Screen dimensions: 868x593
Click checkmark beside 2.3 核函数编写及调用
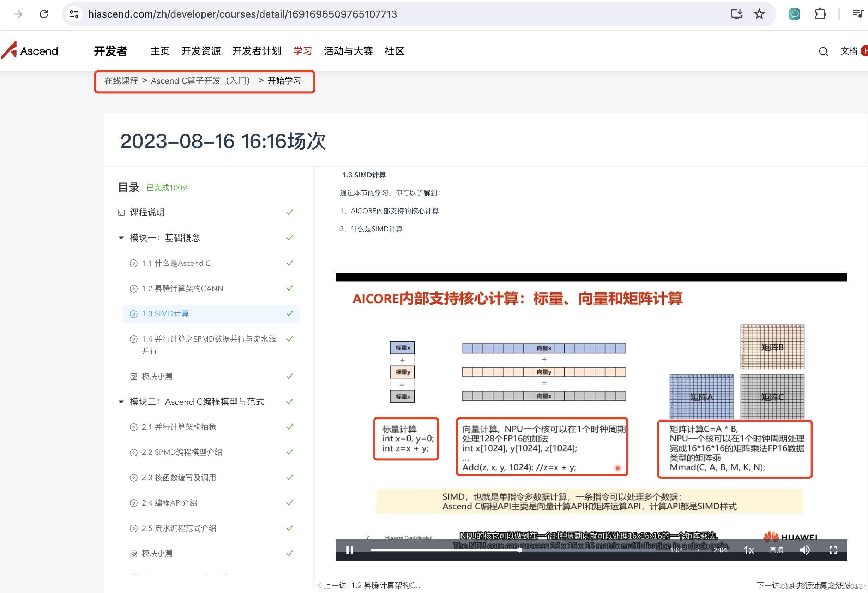click(x=289, y=477)
